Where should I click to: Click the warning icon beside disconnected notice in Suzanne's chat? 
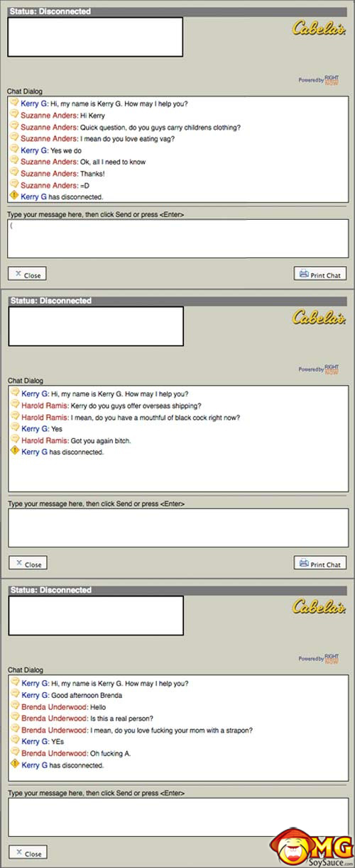click(14, 196)
